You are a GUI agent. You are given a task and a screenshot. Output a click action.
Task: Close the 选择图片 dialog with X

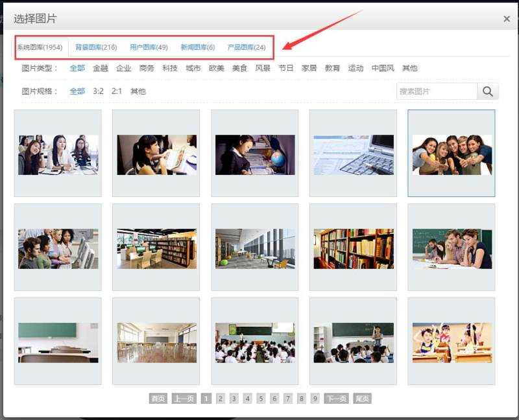click(507, 19)
